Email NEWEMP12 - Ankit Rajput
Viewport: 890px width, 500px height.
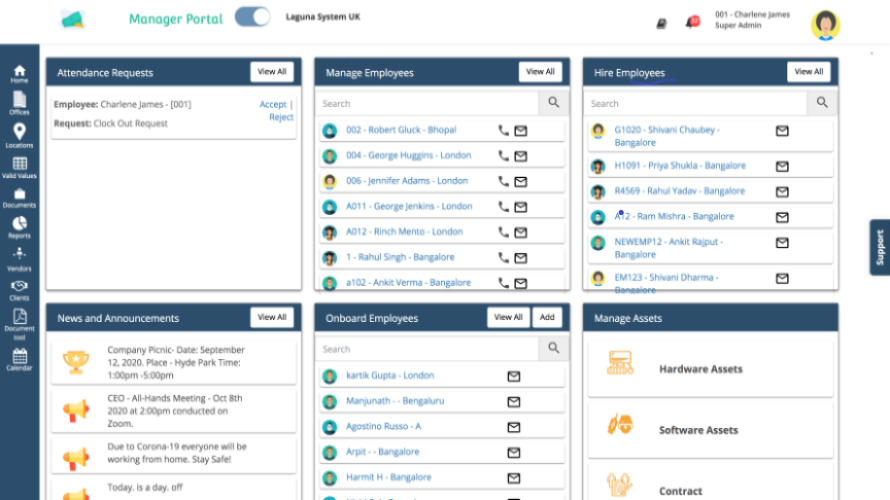point(782,243)
